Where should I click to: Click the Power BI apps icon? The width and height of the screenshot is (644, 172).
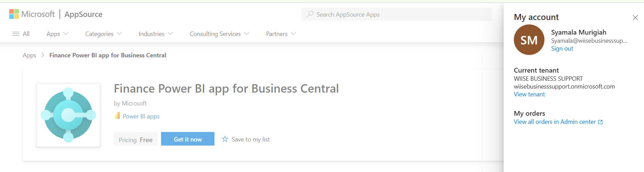117,116
